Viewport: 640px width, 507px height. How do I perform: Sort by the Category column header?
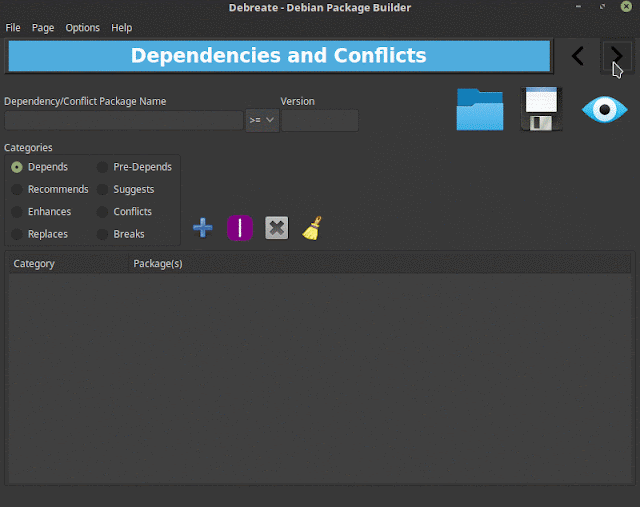[69, 264]
